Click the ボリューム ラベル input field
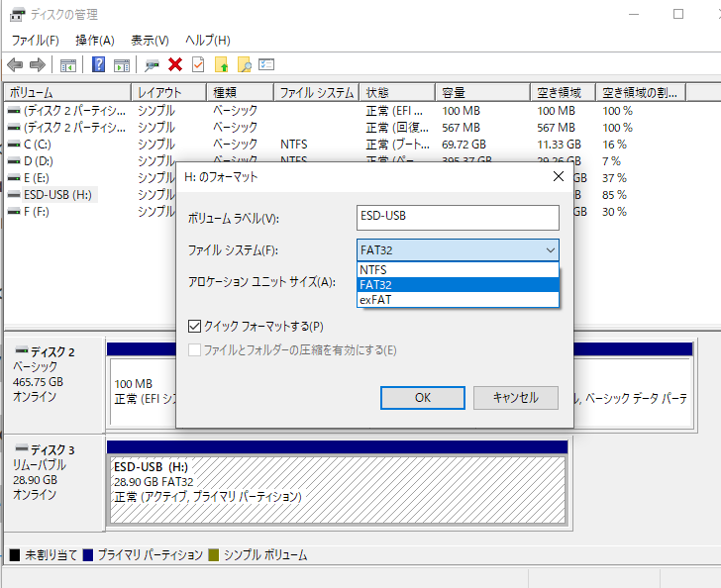The image size is (721, 588). (x=458, y=218)
